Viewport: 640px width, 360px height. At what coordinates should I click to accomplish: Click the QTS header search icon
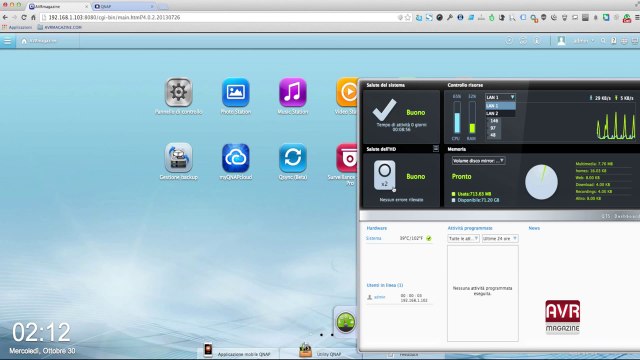click(x=603, y=41)
